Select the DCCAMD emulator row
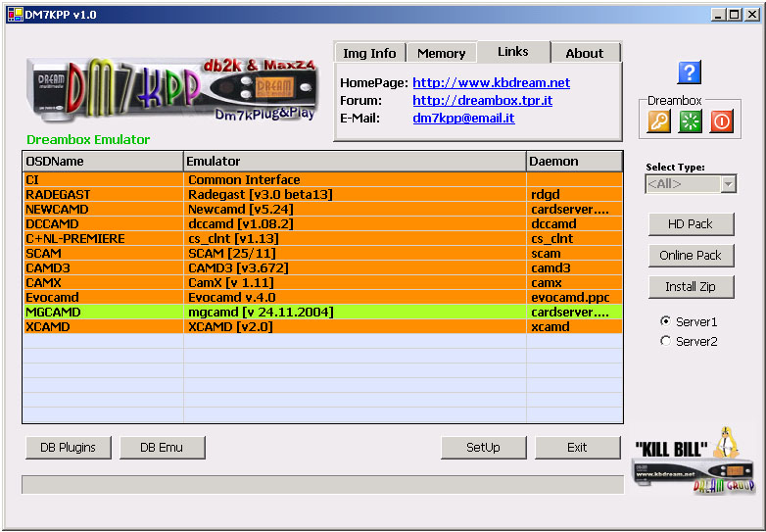 point(322,223)
